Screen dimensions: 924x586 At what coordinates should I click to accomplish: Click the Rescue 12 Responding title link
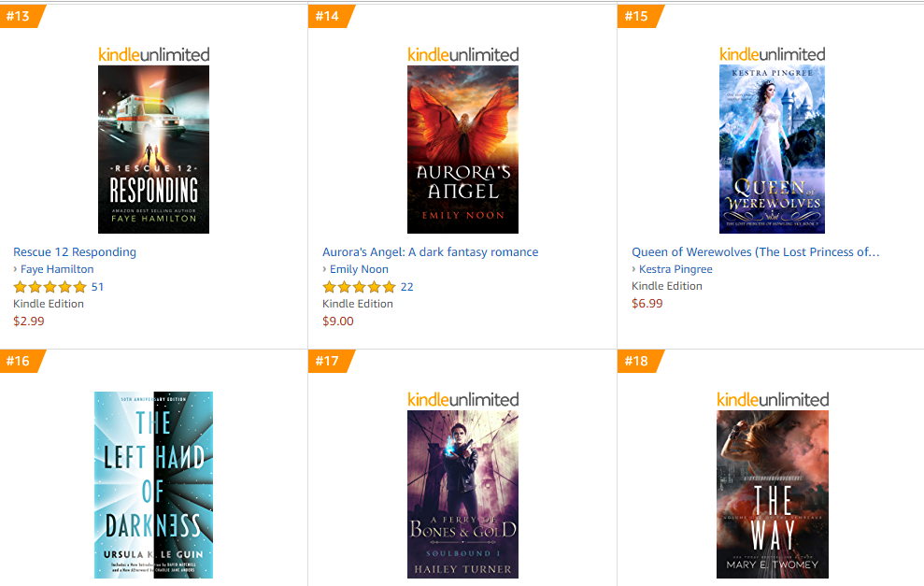(75, 251)
